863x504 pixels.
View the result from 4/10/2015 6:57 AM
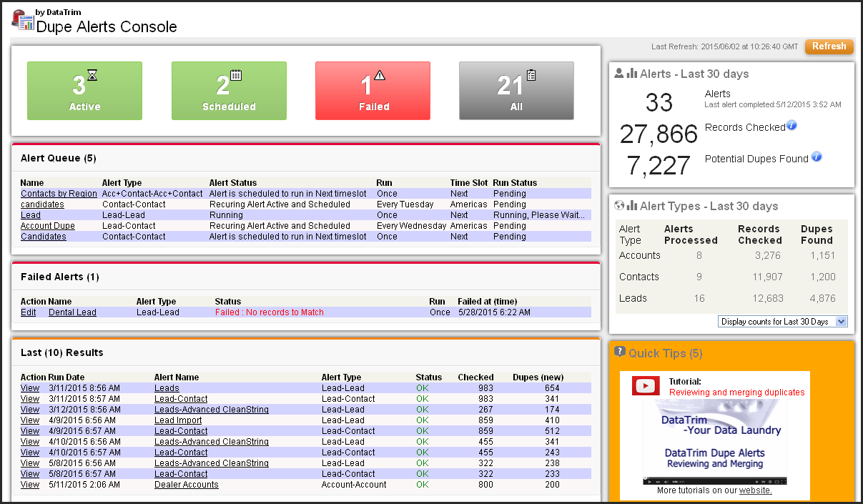tap(30, 453)
